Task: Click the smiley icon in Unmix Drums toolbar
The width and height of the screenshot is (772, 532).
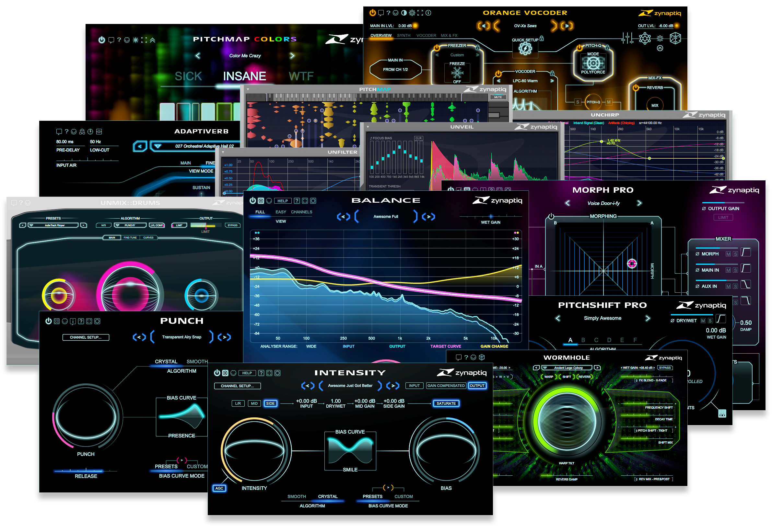Action: pos(28,203)
